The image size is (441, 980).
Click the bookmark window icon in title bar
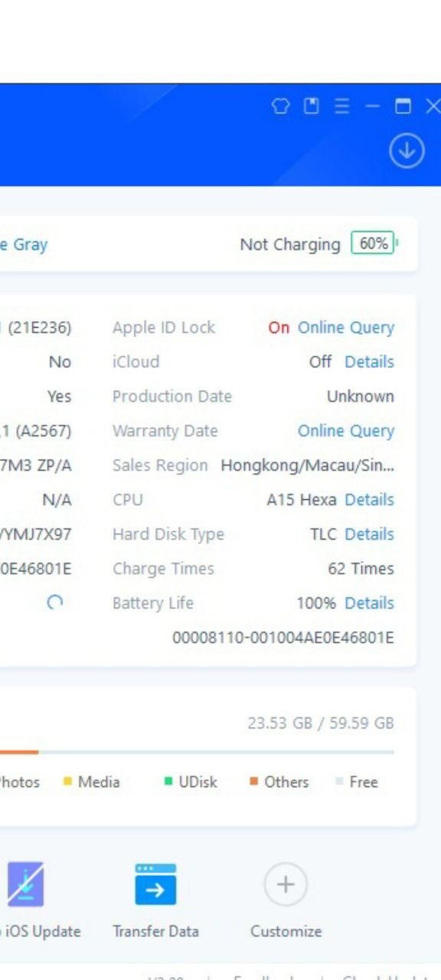pos(311,106)
